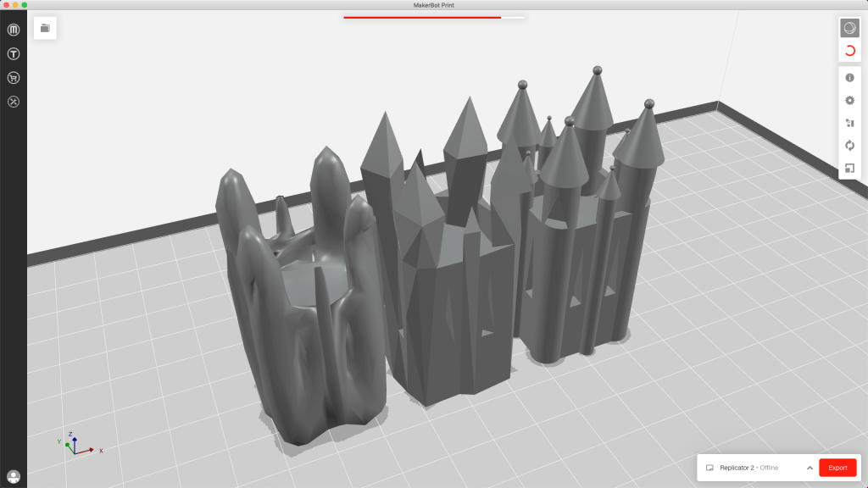Open Thingiverse from the left sidebar
This screenshot has height=488, width=868.
click(14, 54)
